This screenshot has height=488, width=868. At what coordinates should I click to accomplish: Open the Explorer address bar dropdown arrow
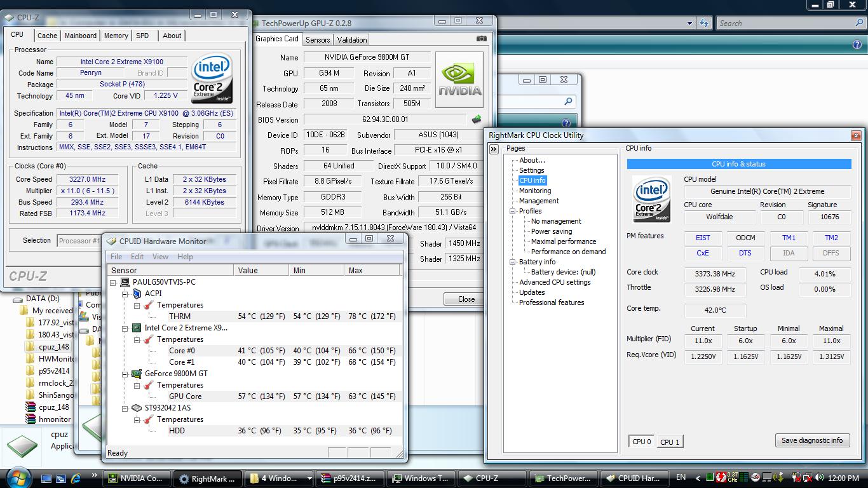coord(689,24)
